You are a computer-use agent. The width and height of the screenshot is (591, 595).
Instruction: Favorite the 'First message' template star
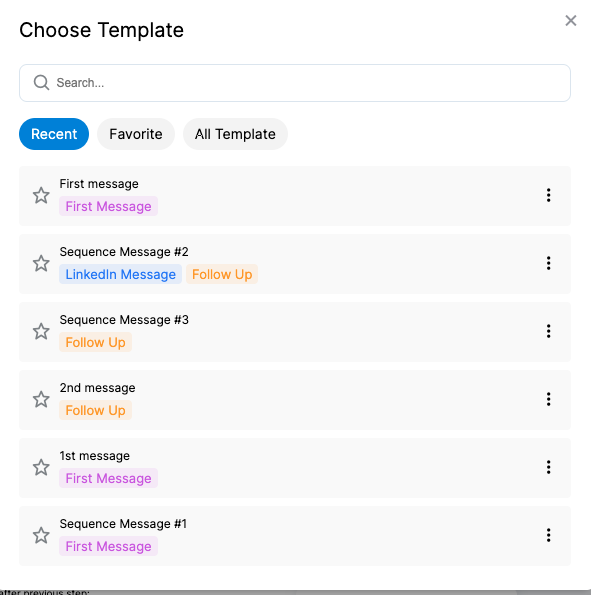click(41, 195)
